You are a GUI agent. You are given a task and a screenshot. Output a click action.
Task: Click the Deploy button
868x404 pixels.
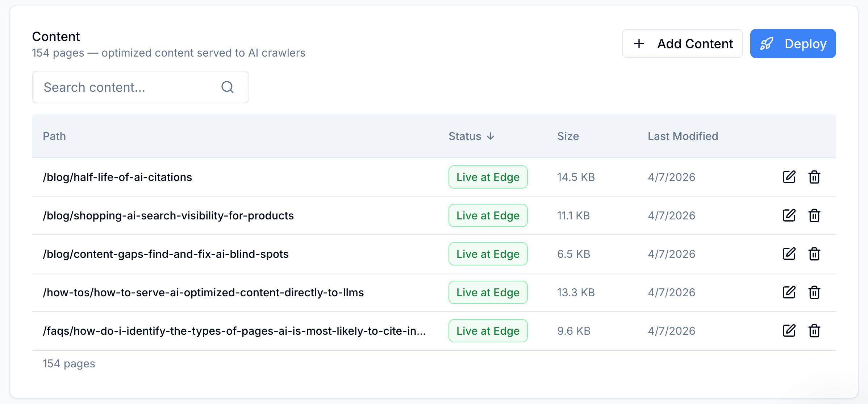coord(793,44)
